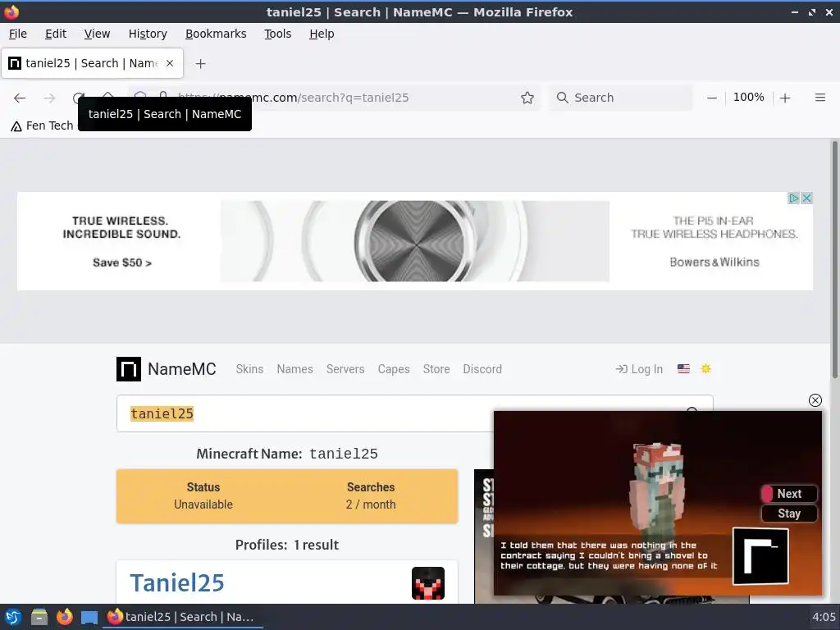Switch to taniel25 Firefox taskbar window
The width and height of the screenshot is (840, 630).
[182, 617]
